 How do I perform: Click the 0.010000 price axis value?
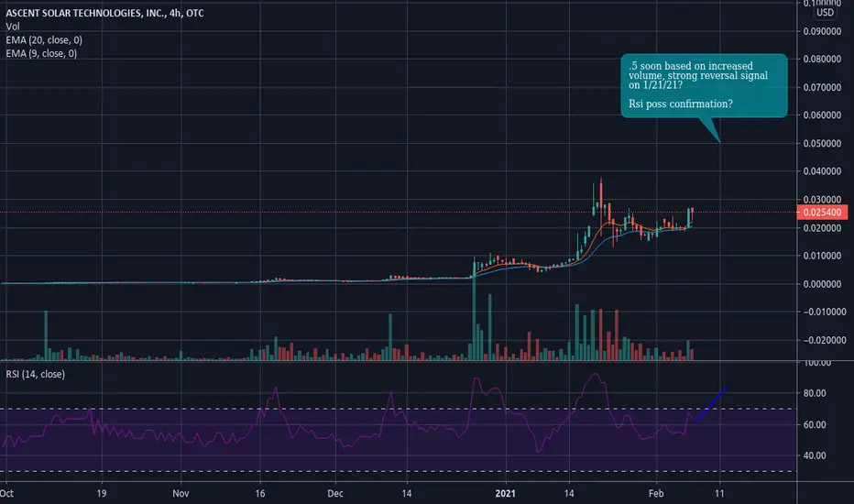(822, 256)
